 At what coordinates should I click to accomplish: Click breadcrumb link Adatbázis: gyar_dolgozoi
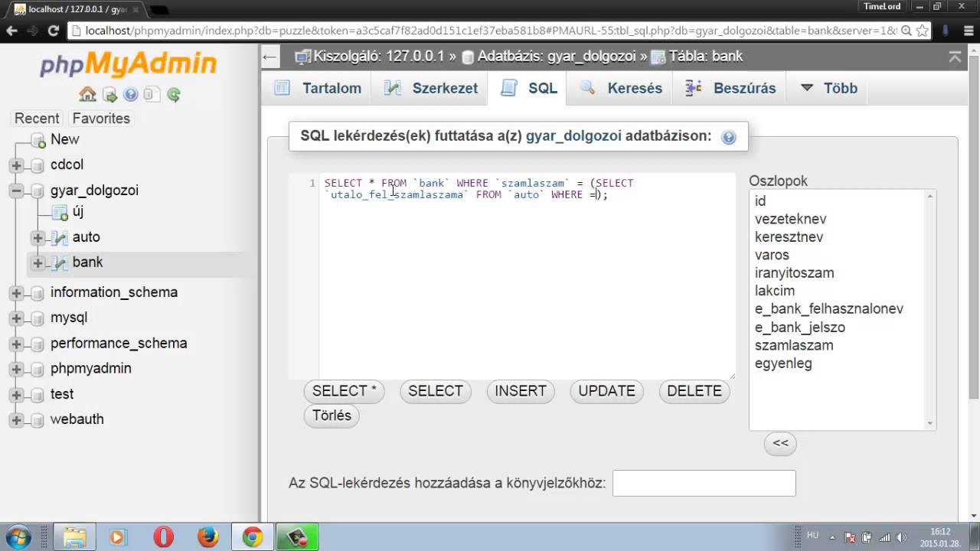(x=556, y=57)
